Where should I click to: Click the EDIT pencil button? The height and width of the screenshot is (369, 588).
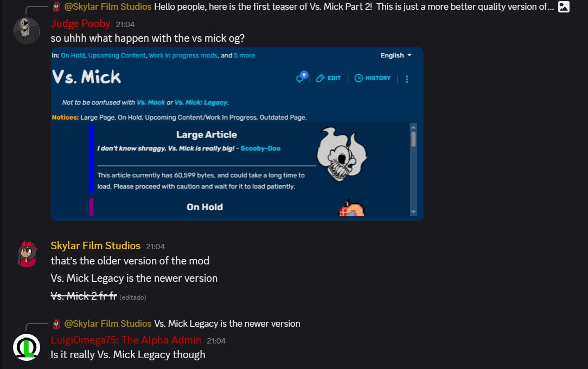[x=329, y=78]
